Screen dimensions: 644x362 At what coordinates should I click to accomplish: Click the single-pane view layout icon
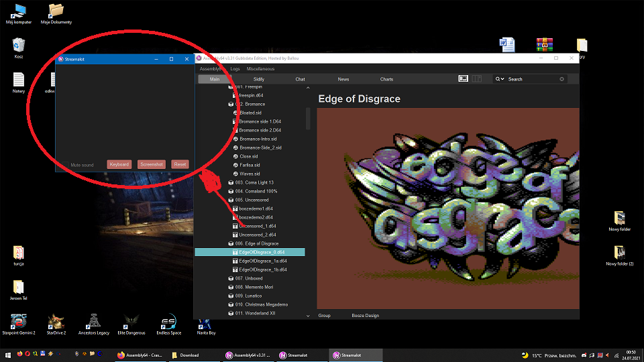[x=463, y=78]
